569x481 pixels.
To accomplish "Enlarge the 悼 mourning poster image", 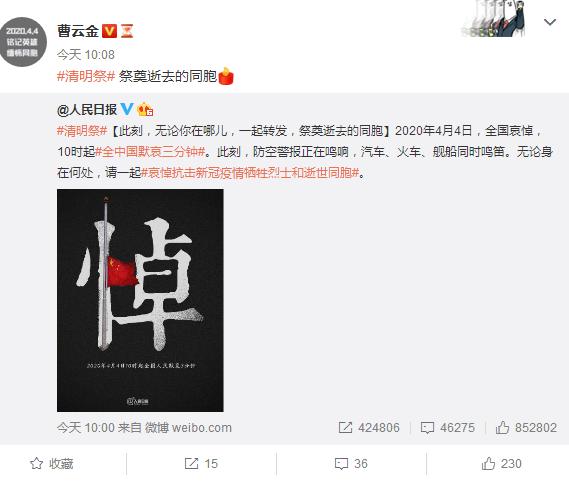I will point(140,300).
